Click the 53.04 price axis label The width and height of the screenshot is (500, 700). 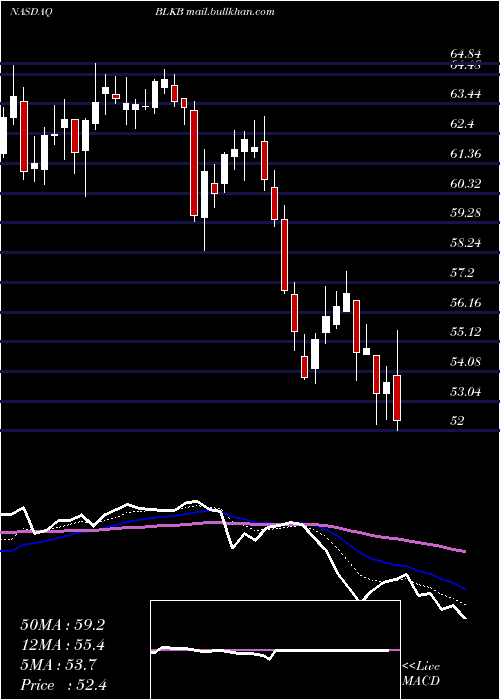pos(466,392)
